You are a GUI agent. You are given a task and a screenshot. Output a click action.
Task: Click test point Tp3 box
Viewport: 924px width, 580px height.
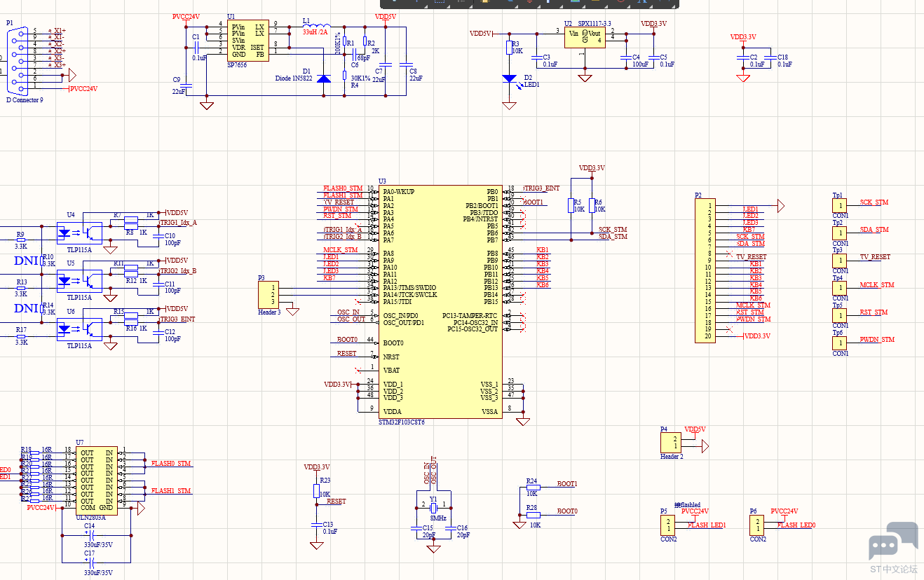838,260
